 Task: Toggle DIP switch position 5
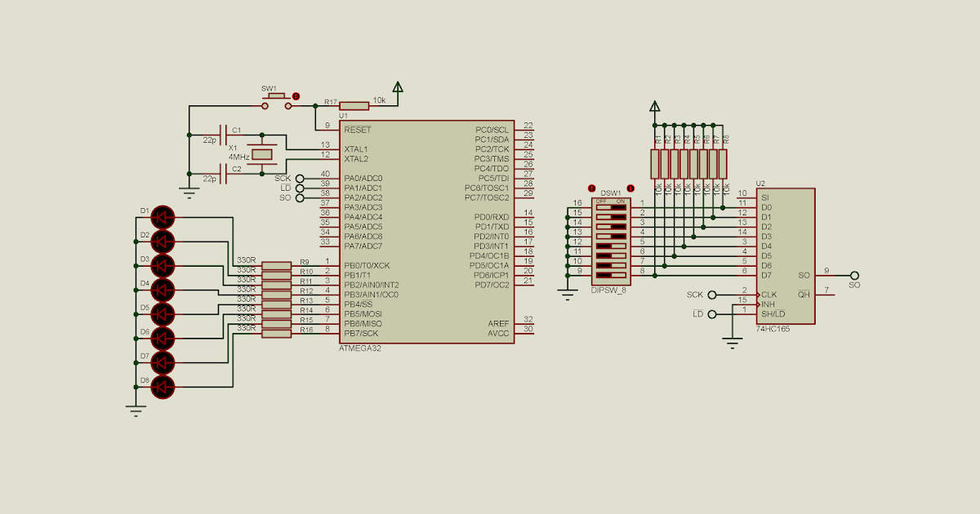(611, 246)
